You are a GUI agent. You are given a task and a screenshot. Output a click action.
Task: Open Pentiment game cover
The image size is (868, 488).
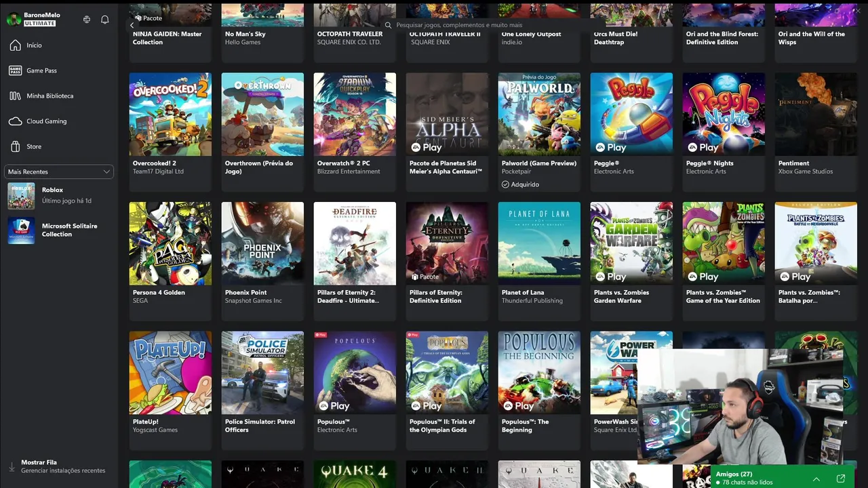pyautogui.click(x=816, y=115)
